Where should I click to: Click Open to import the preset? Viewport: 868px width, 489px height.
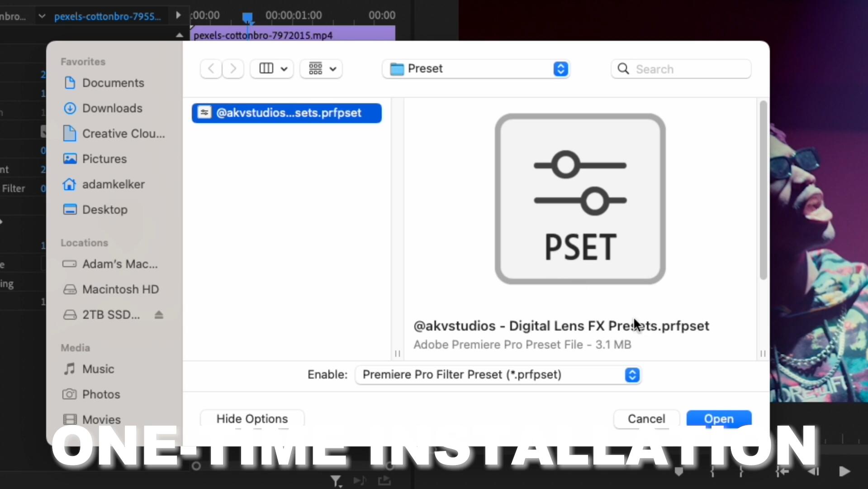[719, 419]
